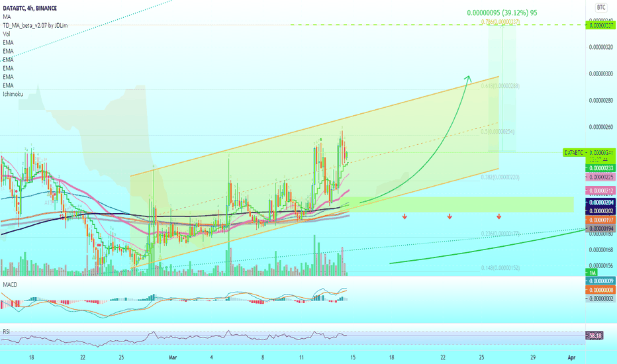Image resolution: width=617 pixels, height=364 pixels.
Task: Click the pink 0.00000212 price tag
Action: point(600,191)
